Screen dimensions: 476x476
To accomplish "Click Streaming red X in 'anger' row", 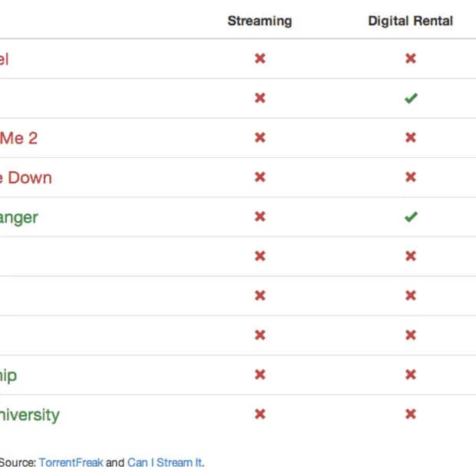I will (260, 217).
